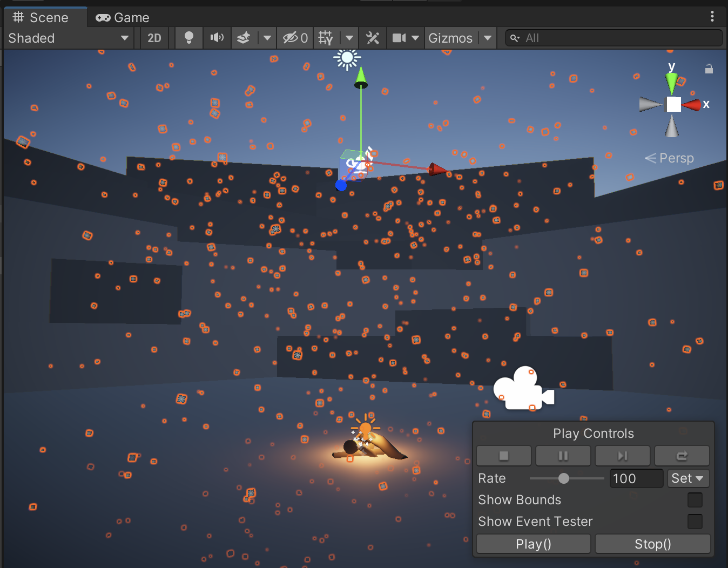Toggle the scene grid visibility icon

326,38
